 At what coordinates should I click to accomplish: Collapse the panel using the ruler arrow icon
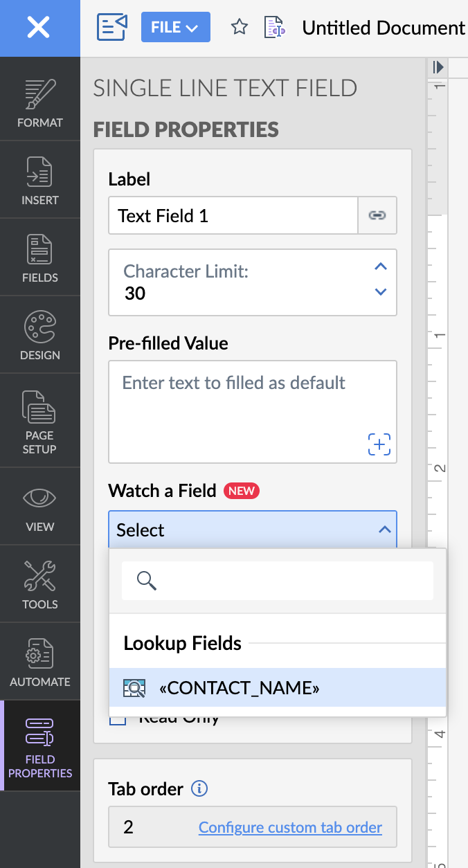click(438, 67)
